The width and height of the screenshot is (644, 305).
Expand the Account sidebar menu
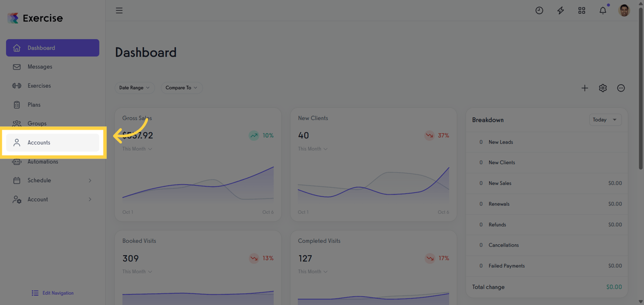click(52, 199)
